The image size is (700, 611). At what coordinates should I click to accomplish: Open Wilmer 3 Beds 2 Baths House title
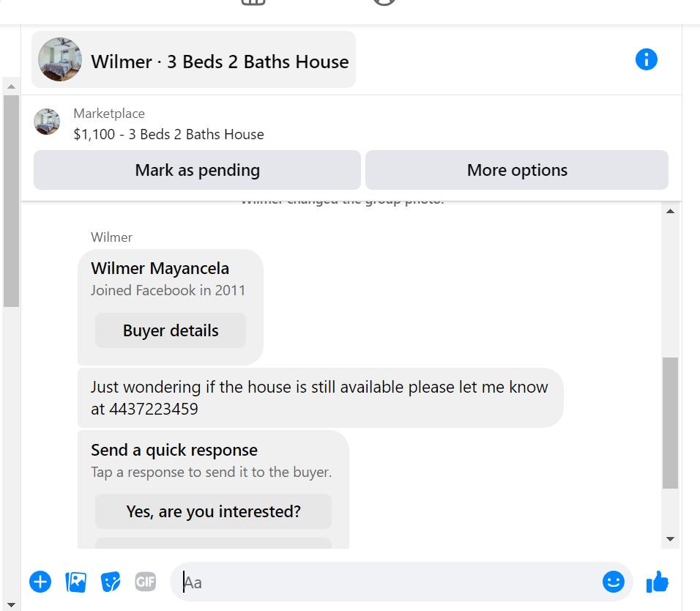[x=220, y=62]
